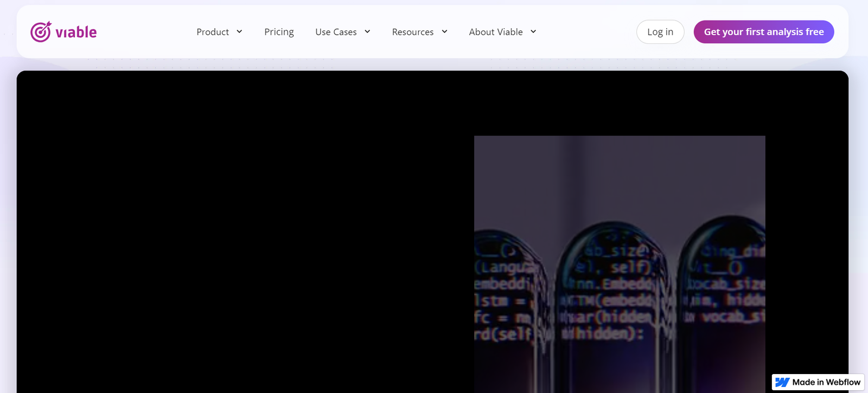Open the Made in Webflow text link

tap(826, 382)
